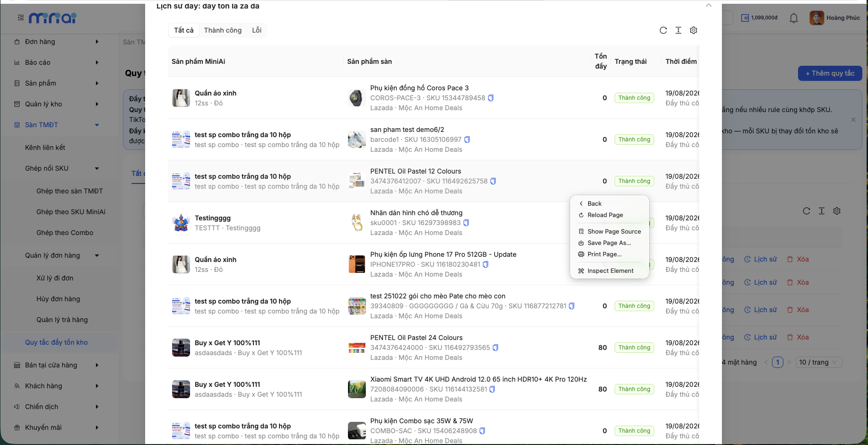
Task: Toggle the hamburger sidebar menu
Action: coord(20,18)
